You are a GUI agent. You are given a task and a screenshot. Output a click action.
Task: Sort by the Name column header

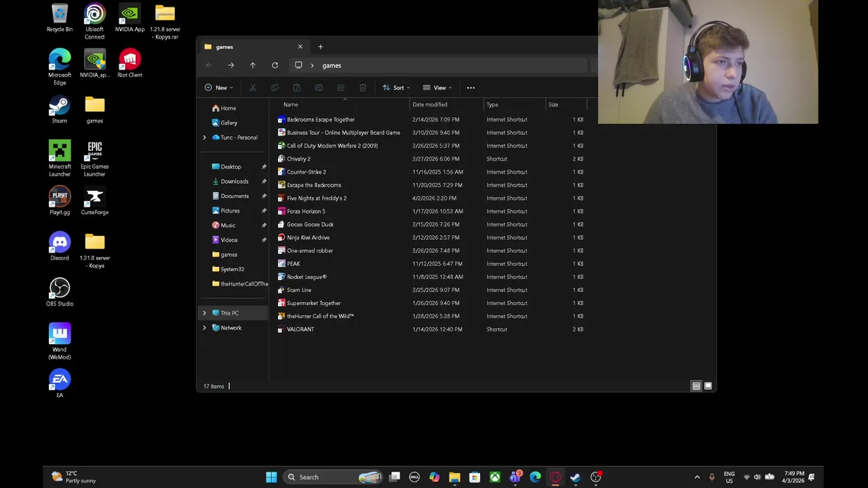coord(339,104)
